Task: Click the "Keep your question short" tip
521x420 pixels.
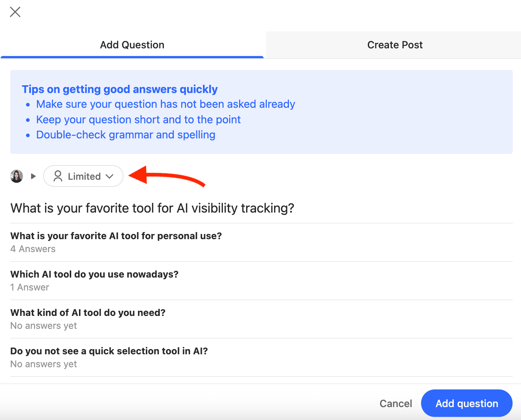Action: (x=138, y=120)
